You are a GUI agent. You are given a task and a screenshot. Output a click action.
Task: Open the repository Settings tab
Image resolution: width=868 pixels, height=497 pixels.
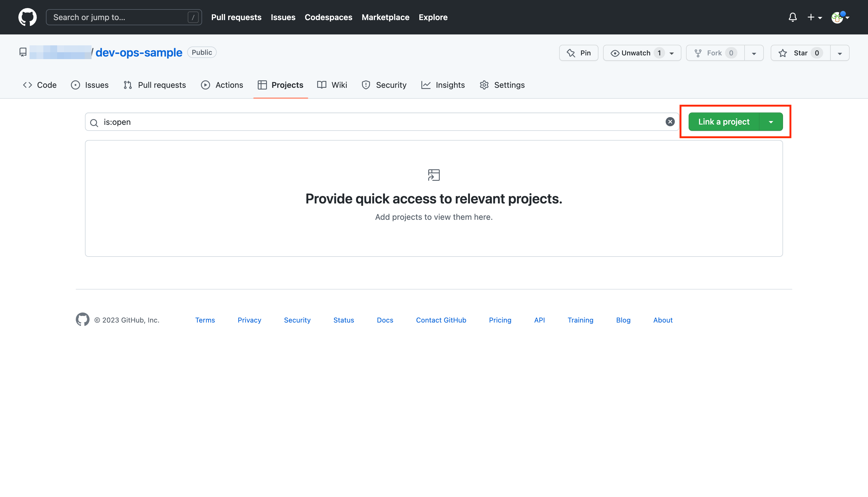click(x=502, y=85)
